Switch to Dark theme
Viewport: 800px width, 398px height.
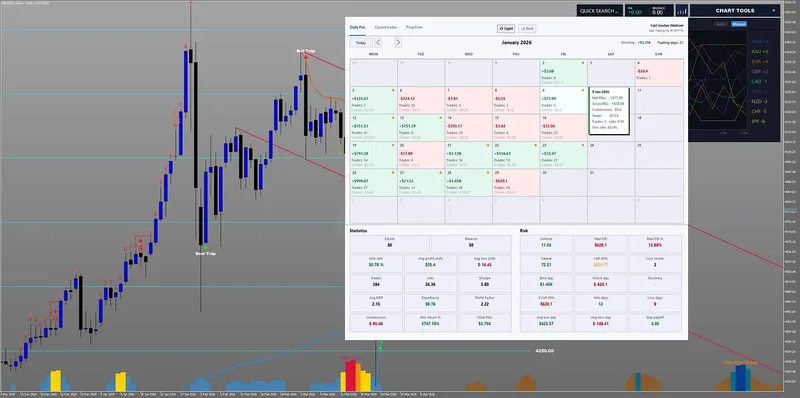click(527, 29)
